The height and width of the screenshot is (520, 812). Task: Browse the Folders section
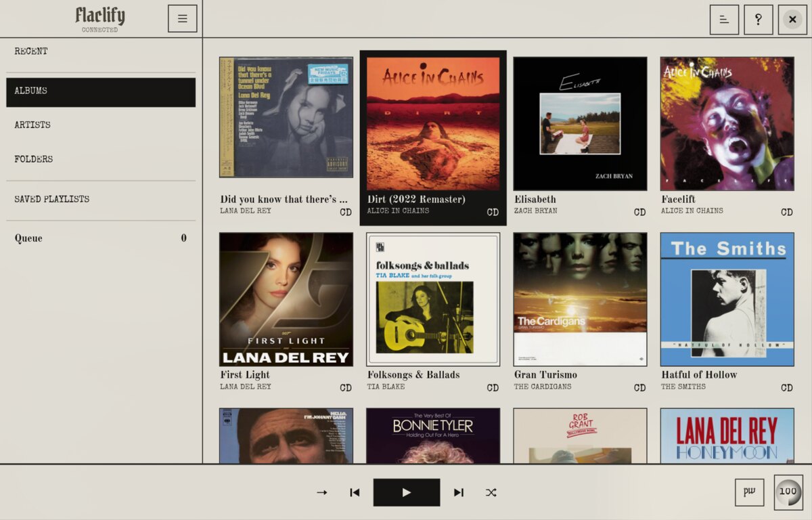pos(101,160)
